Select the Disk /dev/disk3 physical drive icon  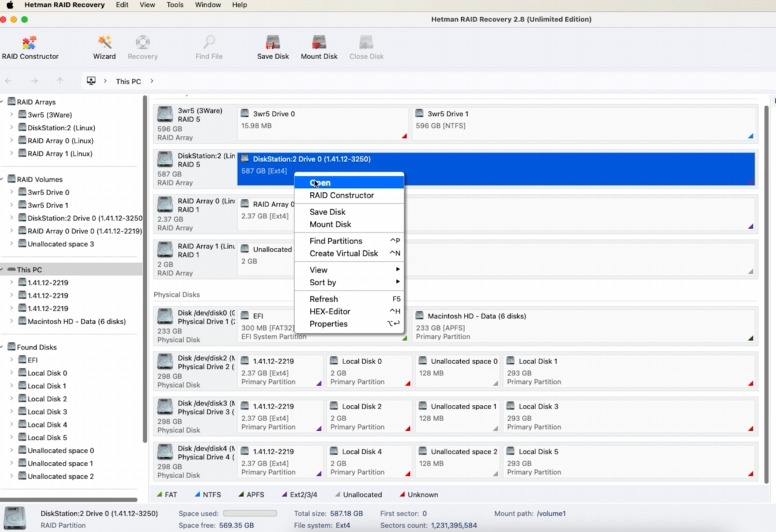point(165,407)
